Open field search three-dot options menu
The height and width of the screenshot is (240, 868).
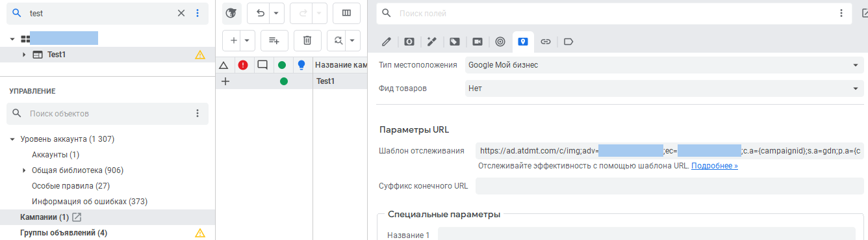point(841,13)
